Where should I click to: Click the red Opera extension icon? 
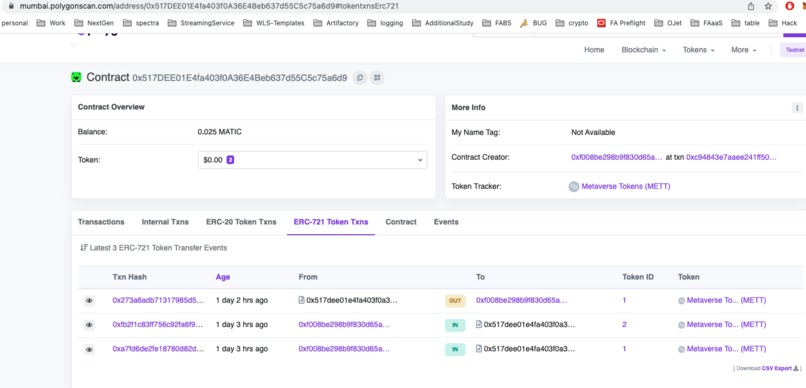click(790, 6)
